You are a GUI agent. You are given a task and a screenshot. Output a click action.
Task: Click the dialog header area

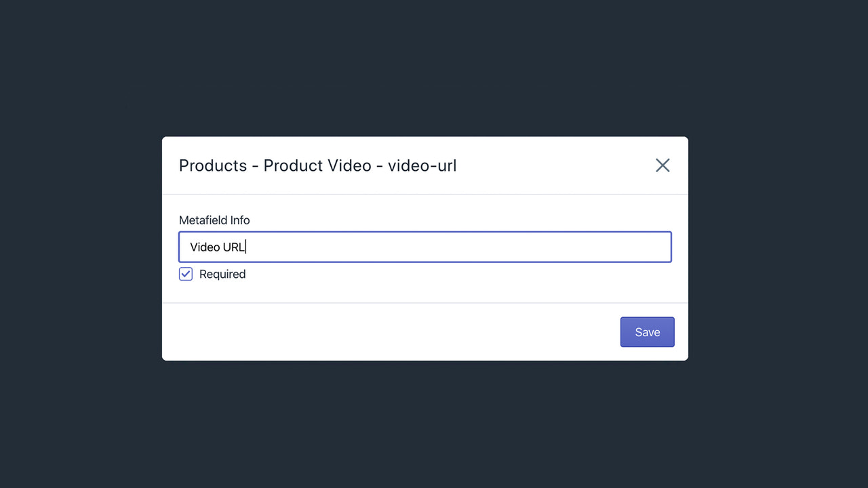click(x=407, y=165)
